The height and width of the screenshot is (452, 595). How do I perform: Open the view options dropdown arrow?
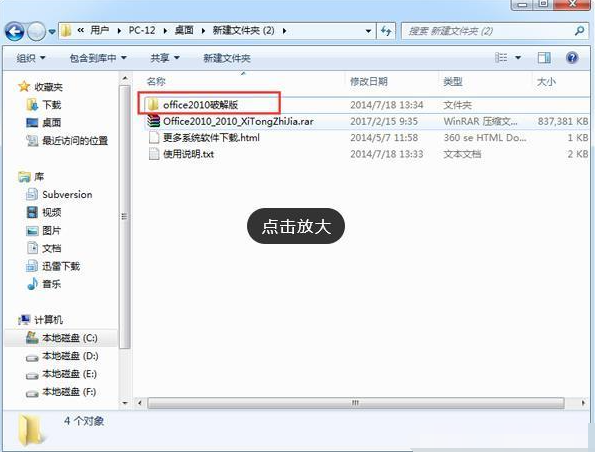tap(518, 58)
